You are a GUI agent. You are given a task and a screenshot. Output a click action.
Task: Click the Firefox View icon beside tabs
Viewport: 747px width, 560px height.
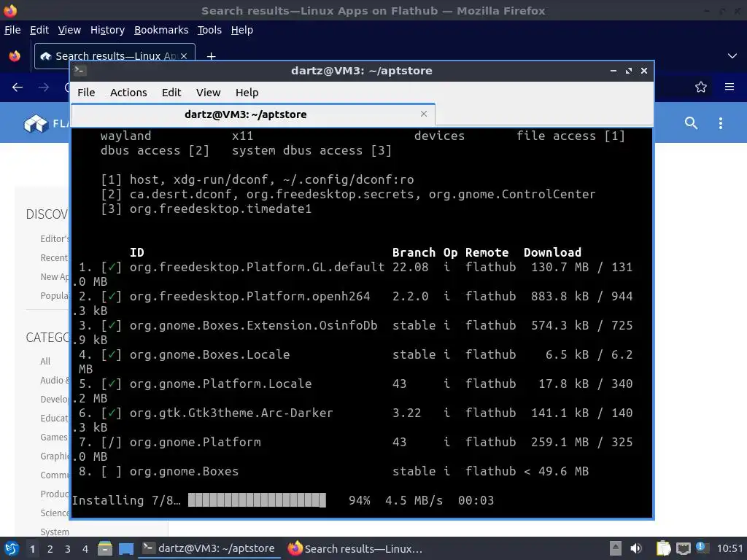point(15,56)
